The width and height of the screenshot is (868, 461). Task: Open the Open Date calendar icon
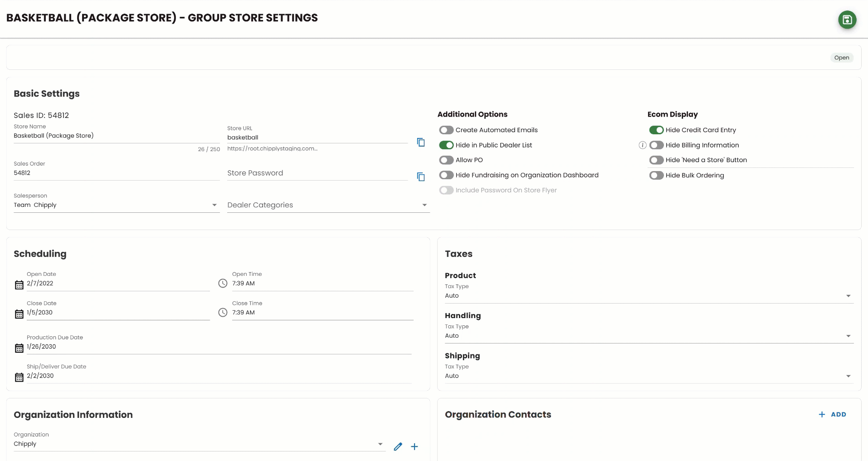coord(19,285)
